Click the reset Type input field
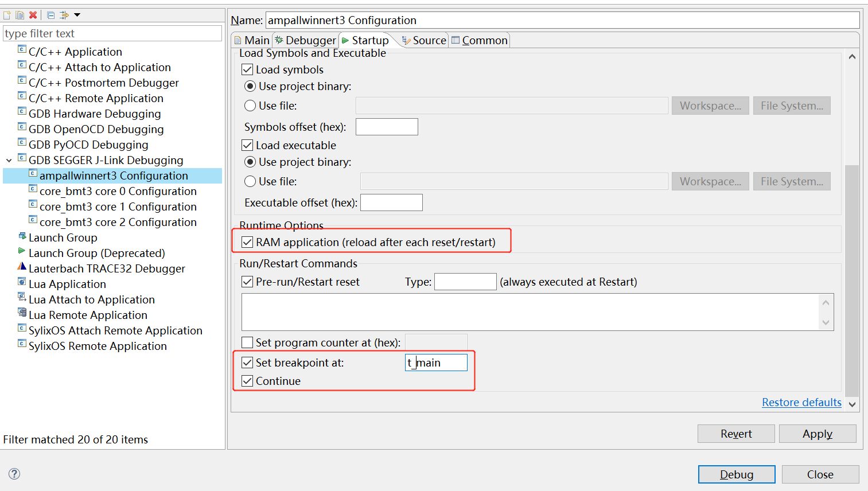 (465, 282)
